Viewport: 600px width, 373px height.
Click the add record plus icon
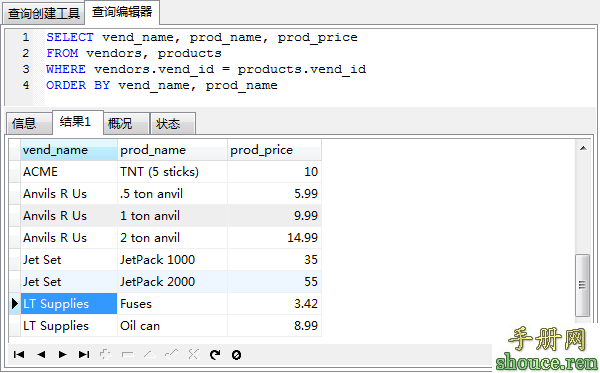coord(105,355)
